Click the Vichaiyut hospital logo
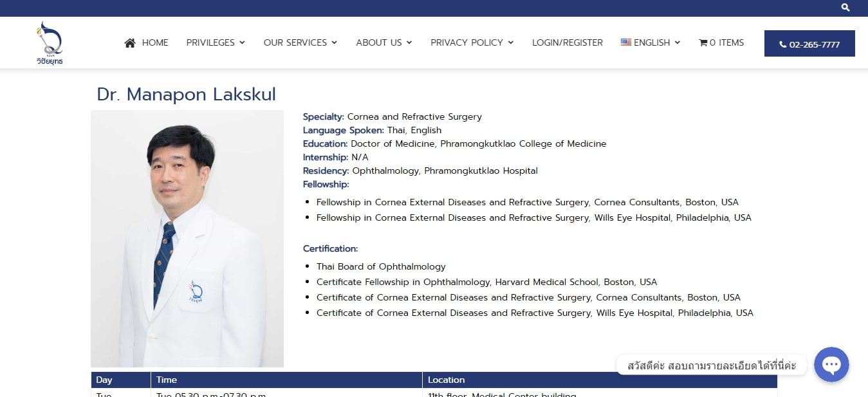The width and height of the screenshot is (868, 397). click(x=50, y=43)
